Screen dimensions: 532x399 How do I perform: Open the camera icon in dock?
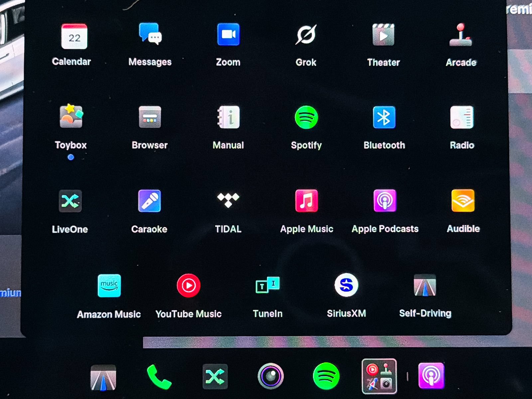(x=271, y=376)
